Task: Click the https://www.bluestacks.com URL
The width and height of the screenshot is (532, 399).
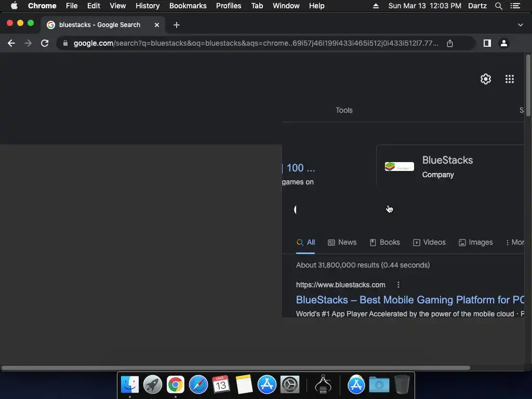Action: pyautogui.click(x=340, y=285)
